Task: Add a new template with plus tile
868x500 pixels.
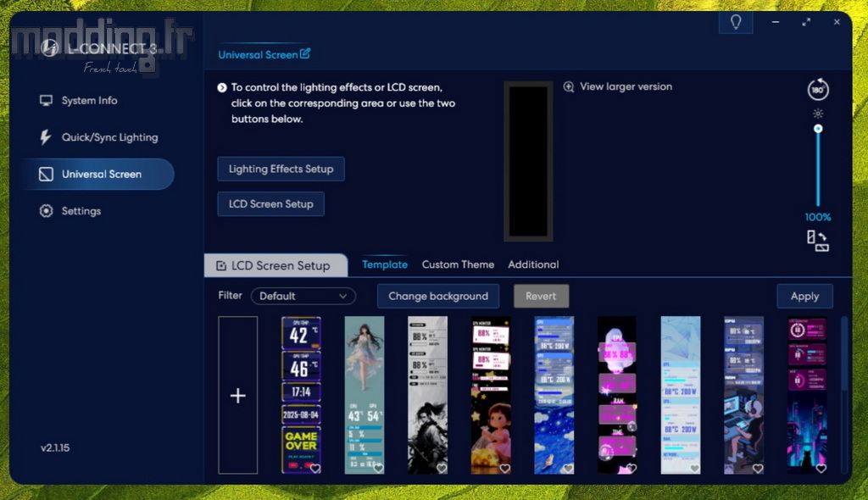Action: coord(238,395)
